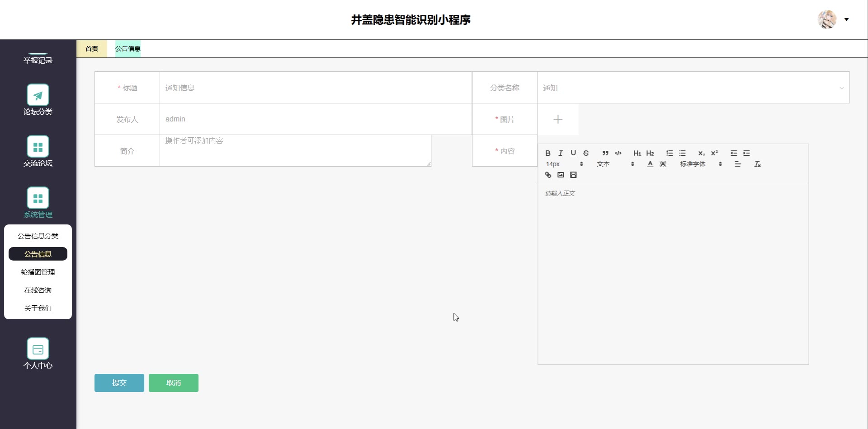Select 轮播图管理 in the sidebar submenu

pos(38,272)
